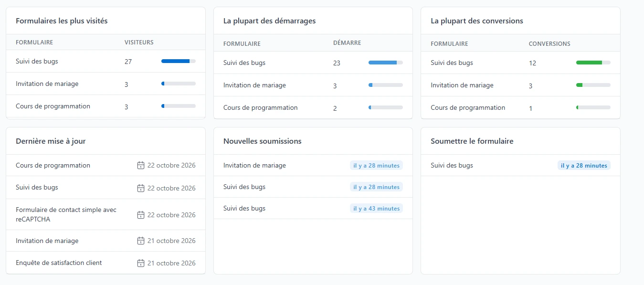Open Suivi des bugs in most visited forms
644x285 pixels.
point(37,61)
